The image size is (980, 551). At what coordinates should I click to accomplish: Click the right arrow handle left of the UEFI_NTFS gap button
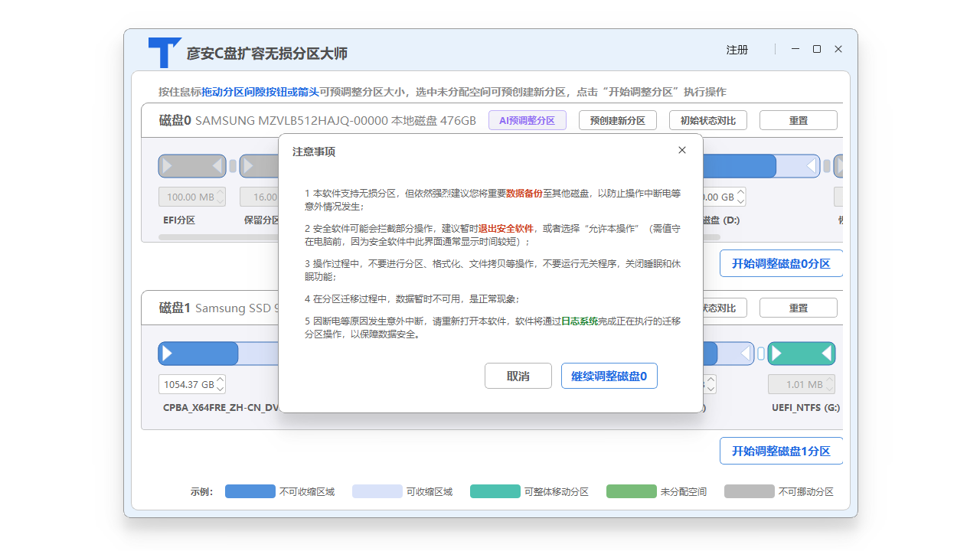(x=746, y=354)
